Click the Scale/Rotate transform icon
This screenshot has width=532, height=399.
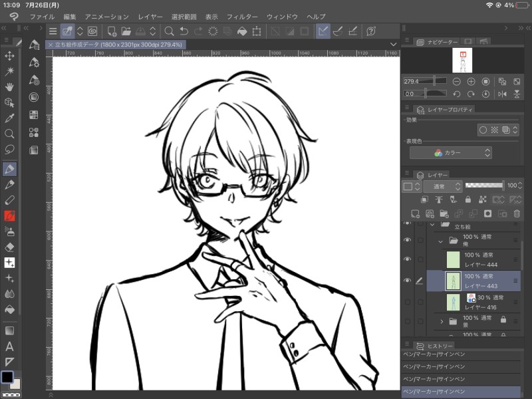click(x=257, y=31)
